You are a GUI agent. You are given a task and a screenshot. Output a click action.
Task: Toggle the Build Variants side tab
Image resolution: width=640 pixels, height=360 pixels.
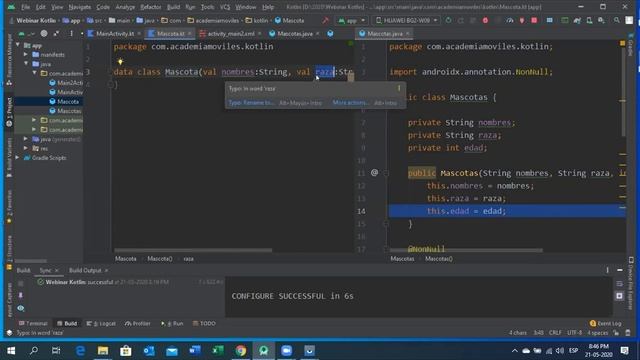click(9, 157)
